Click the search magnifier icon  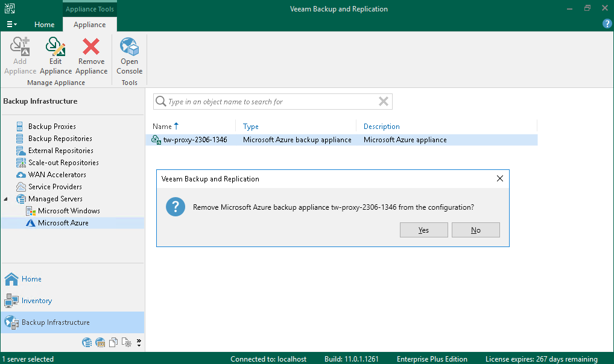click(x=160, y=101)
